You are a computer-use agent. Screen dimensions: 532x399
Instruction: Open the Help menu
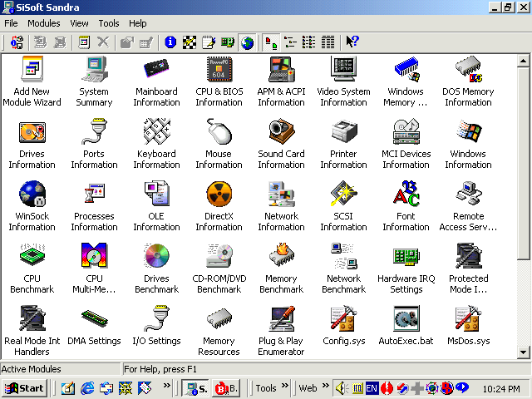tap(137, 23)
